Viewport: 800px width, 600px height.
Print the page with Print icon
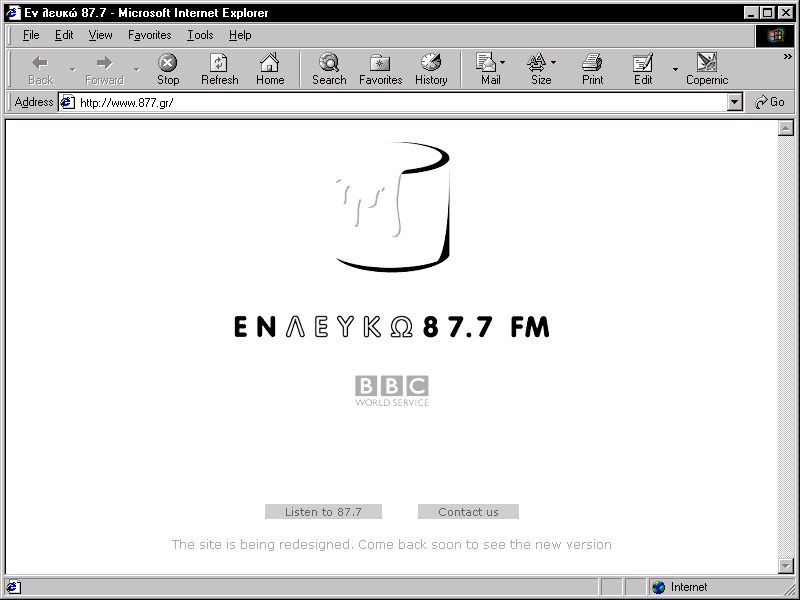coord(592,69)
